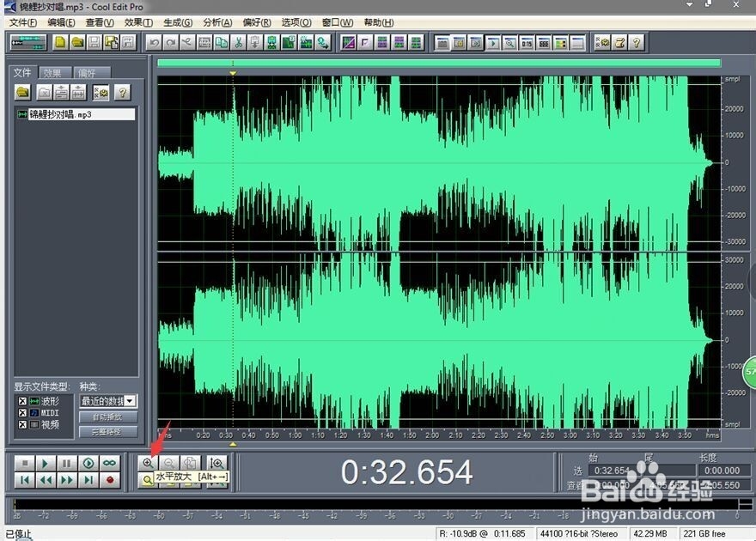756x541 pixels.
Task: Click 44100 16-bit Stereo status entry
Action: 579,534
